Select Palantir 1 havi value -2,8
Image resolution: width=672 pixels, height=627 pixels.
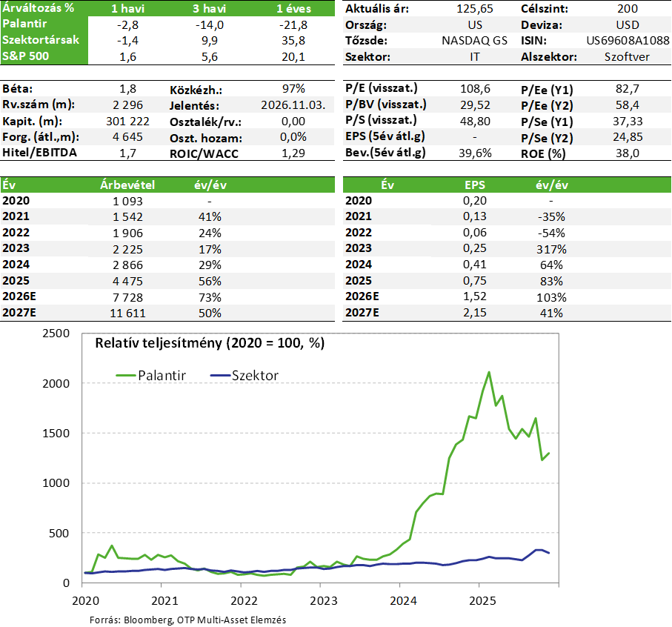tap(127, 25)
